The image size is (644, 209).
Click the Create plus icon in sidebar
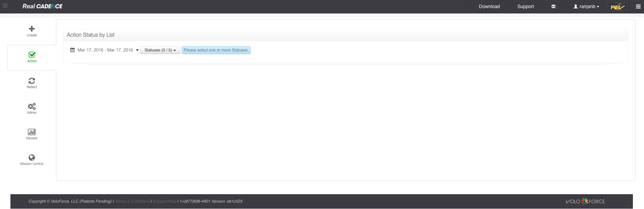point(32,29)
